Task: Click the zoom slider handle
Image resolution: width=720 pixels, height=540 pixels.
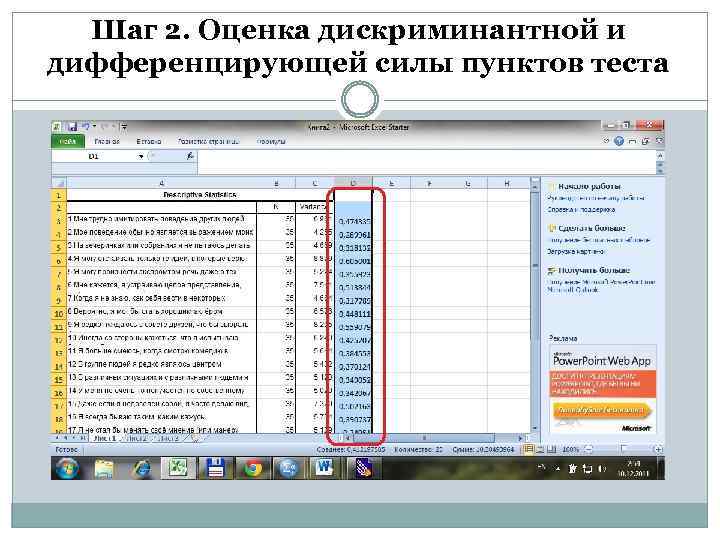Action: click(624, 449)
